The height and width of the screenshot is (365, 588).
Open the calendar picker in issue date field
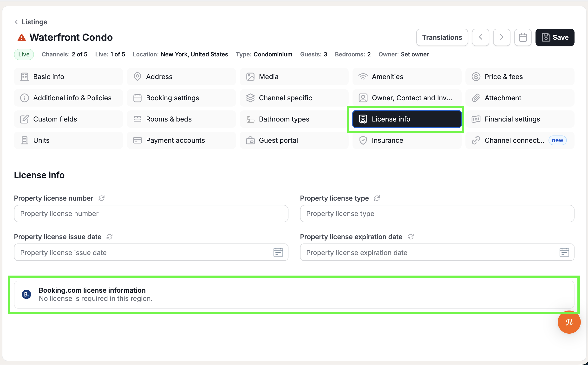tap(278, 252)
